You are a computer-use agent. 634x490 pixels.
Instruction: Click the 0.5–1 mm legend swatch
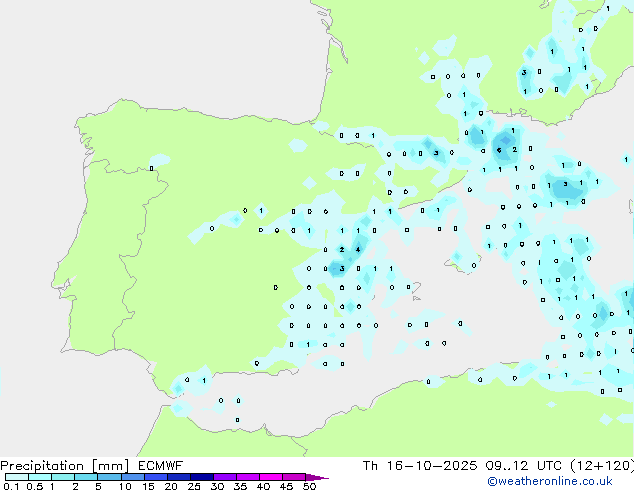click(40, 477)
